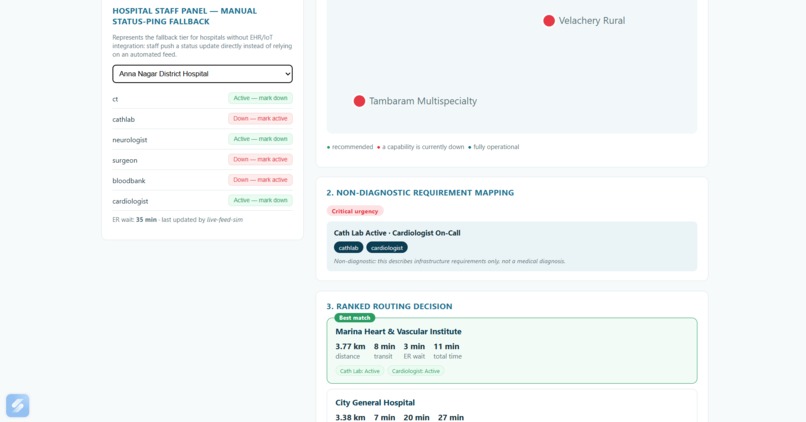Toggle cardiologist status Active — mark down
This screenshot has width=806, height=422.
260,200
